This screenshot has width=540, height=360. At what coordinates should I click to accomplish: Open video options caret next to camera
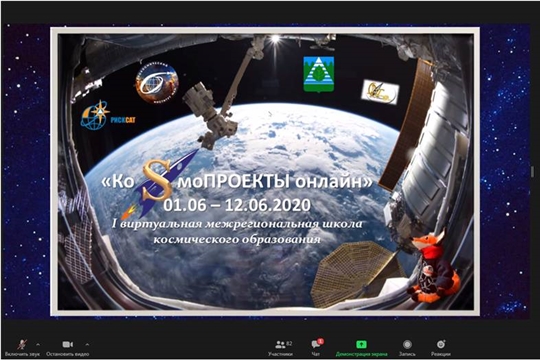click(x=87, y=344)
